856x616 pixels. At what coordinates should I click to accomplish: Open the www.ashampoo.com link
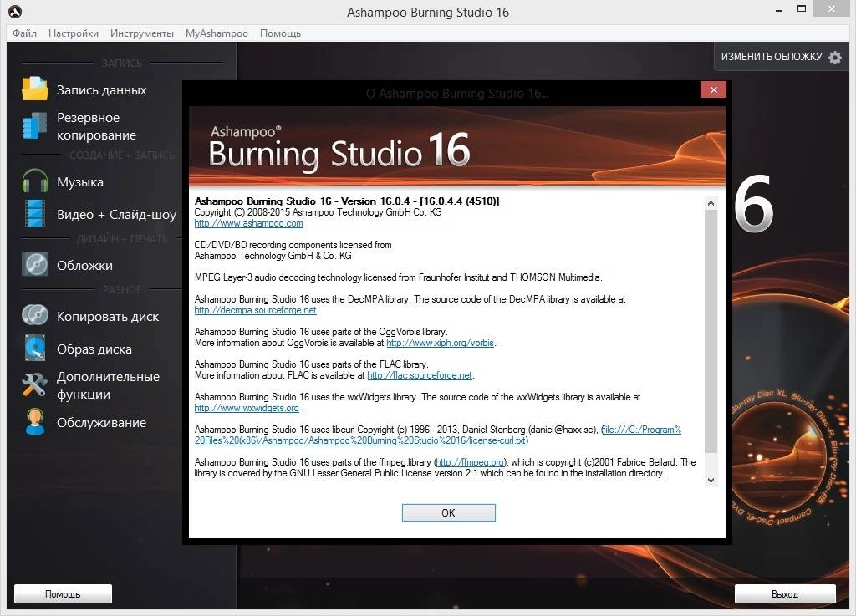click(249, 223)
